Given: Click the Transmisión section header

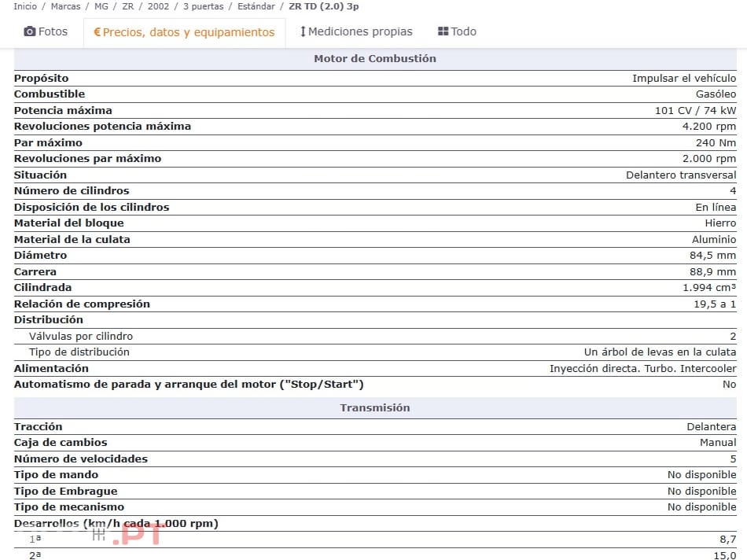Looking at the screenshot, I should click(x=375, y=408).
